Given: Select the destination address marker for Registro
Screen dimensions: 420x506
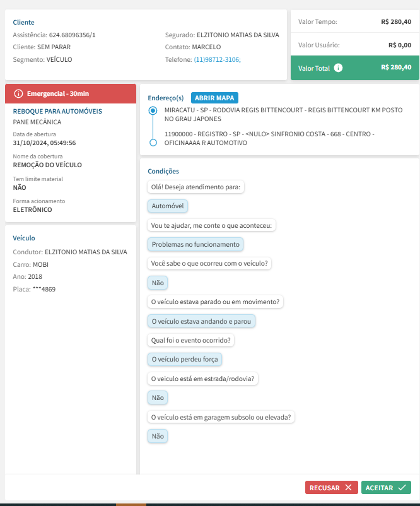Looking at the screenshot, I should pos(153,143).
